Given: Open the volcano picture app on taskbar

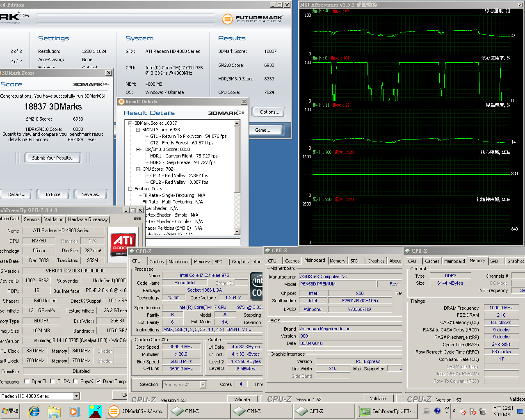Looking at the screenshot, I should (95, 411).
